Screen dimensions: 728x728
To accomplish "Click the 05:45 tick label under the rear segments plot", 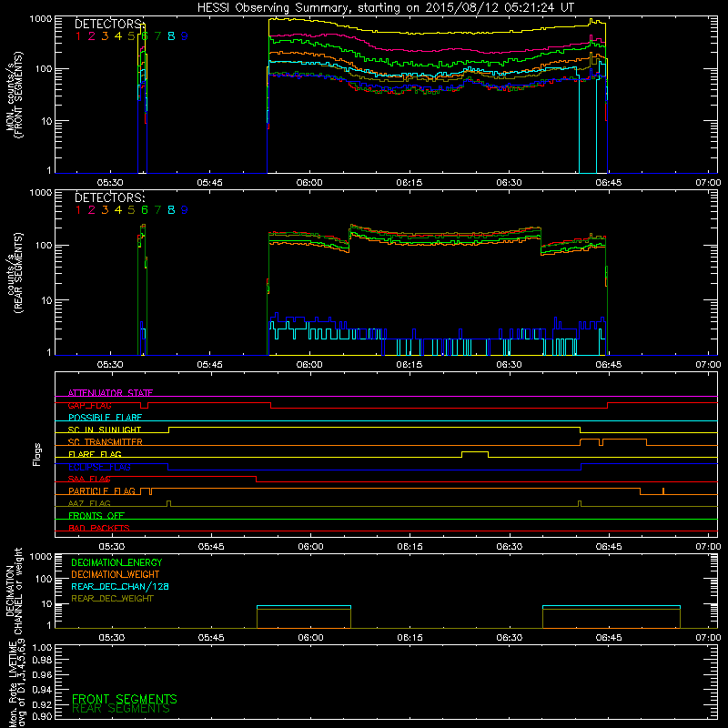I will pos(209,365).
